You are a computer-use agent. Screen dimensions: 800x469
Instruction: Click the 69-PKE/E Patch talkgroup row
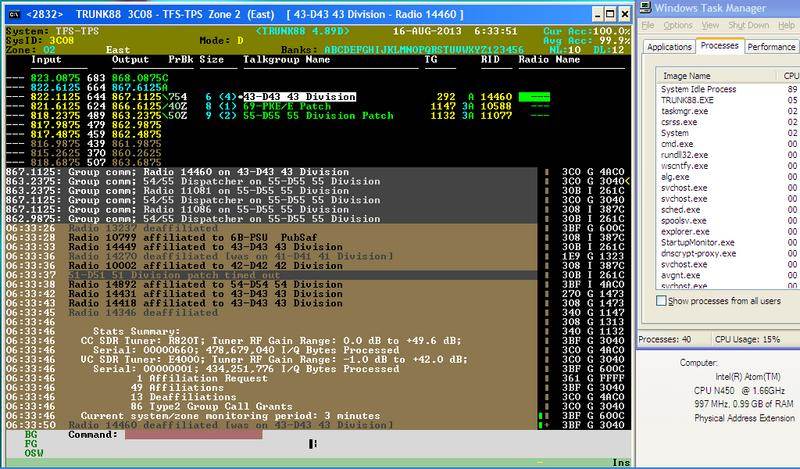click(287, 106)
